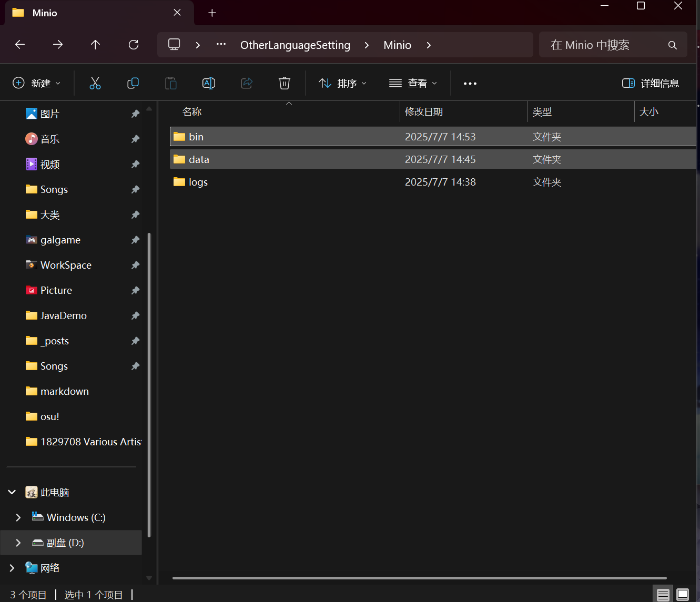
Task: Select the logs folder
Action: [x=198, y=182]
